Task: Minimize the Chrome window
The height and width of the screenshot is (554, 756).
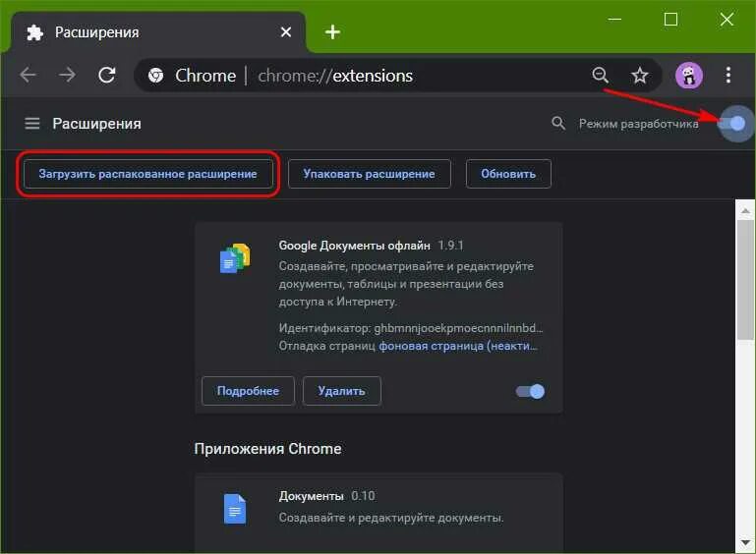Action: tap(614, 20)
